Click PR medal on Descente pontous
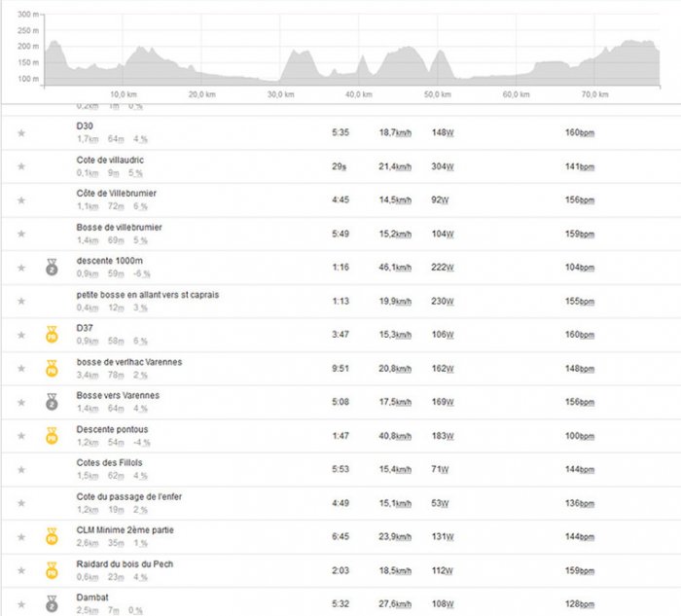This screenshot has width=681, height=616. pyautogui.click(x=52, y=436)
